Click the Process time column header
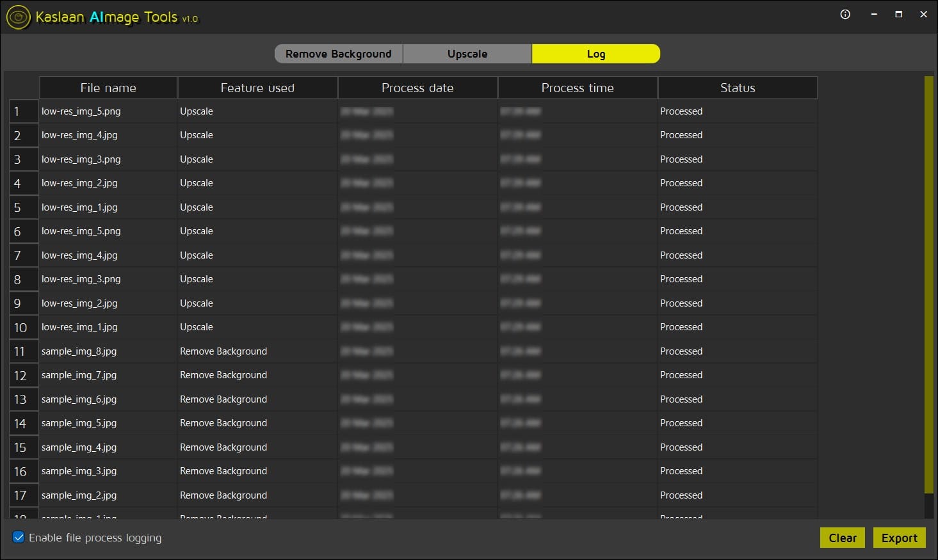The height and width of the screenshot is (560, 938). (x=578, y=88)
